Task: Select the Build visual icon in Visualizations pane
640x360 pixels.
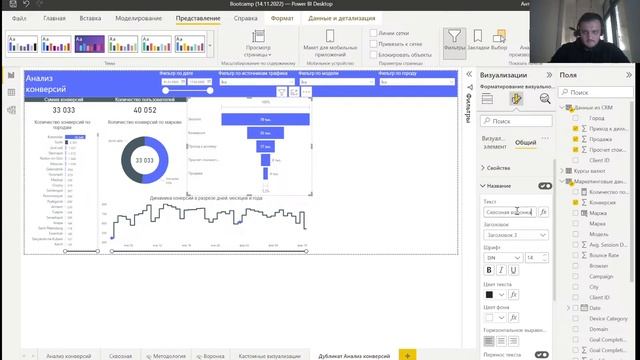Action: coord(487,99)
